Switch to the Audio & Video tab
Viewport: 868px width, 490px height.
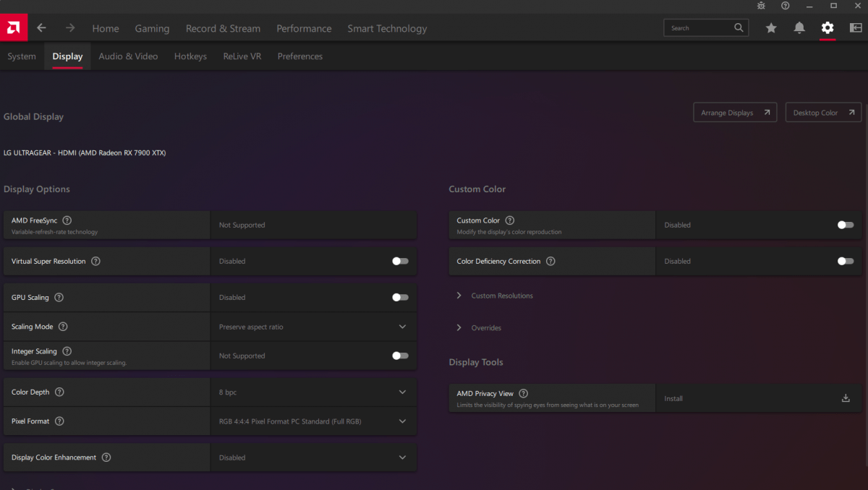pyautogui.click(x=128, y=56)
